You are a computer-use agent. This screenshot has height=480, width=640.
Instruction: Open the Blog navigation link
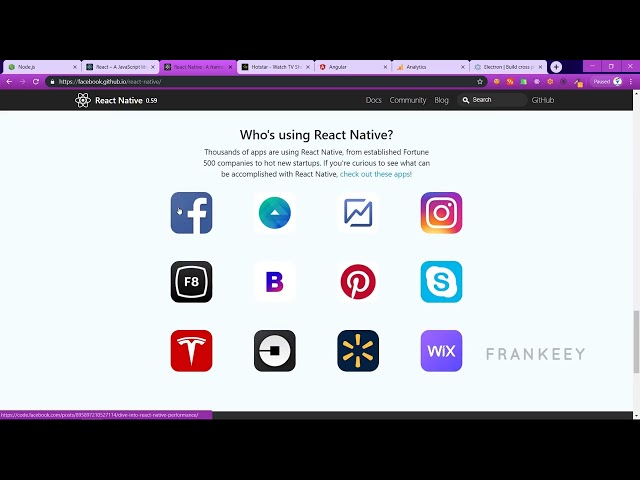click(x=441, y=100)
